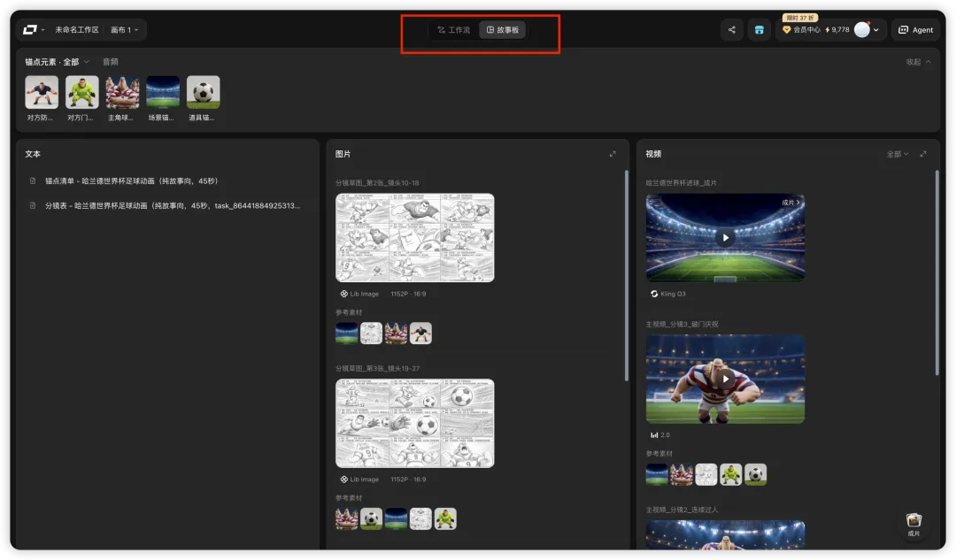Play the 哈兰德世界杯进球 stadium video
This screenshot has width=956, height=560.
[725, 238]
